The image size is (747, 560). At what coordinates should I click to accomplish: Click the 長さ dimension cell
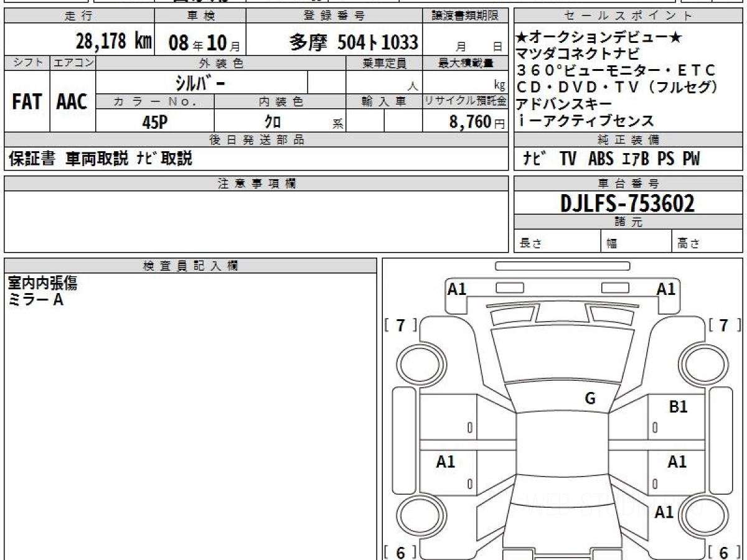[x=557, y=242]
